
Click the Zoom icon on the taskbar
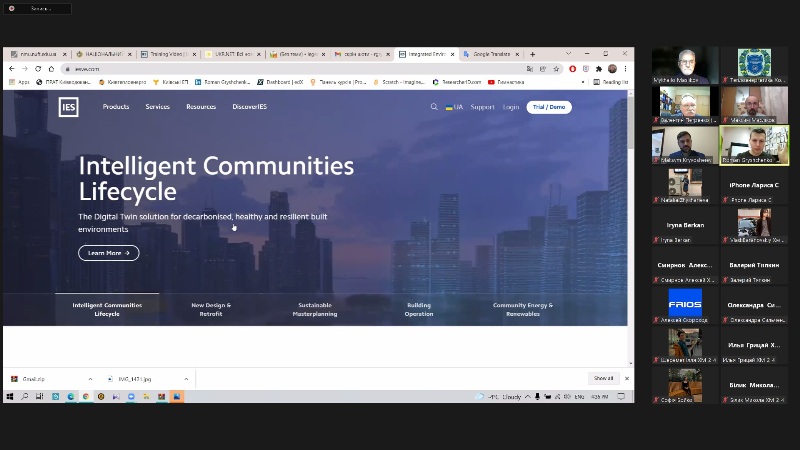click(131, 396)
